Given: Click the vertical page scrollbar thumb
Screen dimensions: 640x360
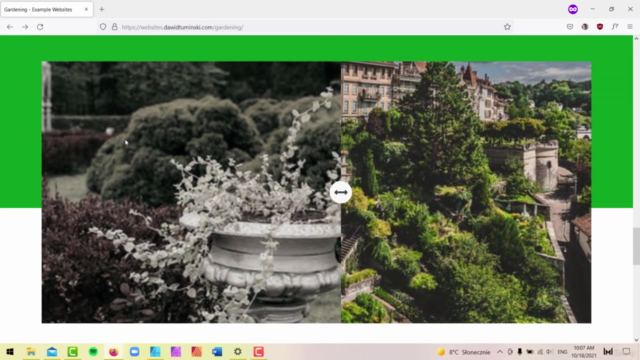Looking at the screenshot, I should click(636, 246).
